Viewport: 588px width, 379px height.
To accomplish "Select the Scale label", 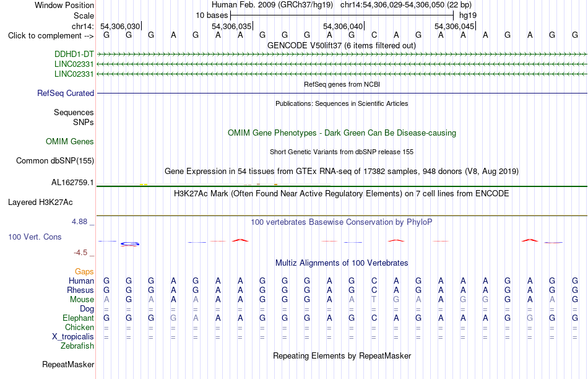I will 84,15.
